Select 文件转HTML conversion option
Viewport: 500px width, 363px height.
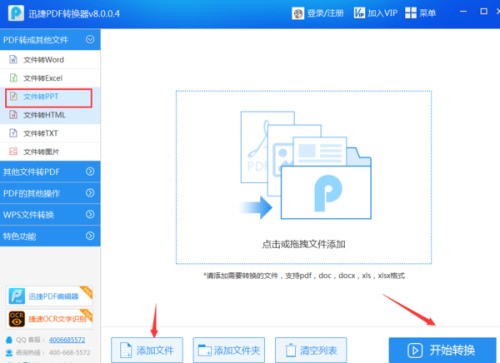click(x=50, y=115)
